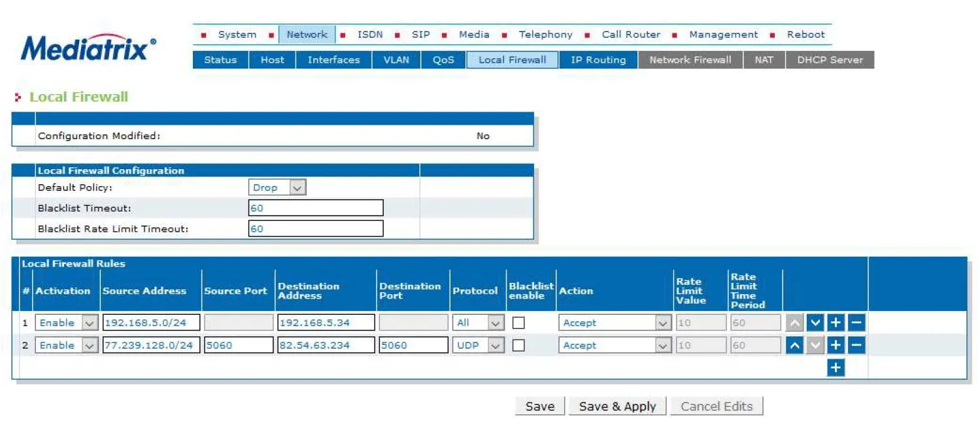Click the Save & Apply button
The height and width of the screenshot is (439, 980).
click(x=617, y=406)
